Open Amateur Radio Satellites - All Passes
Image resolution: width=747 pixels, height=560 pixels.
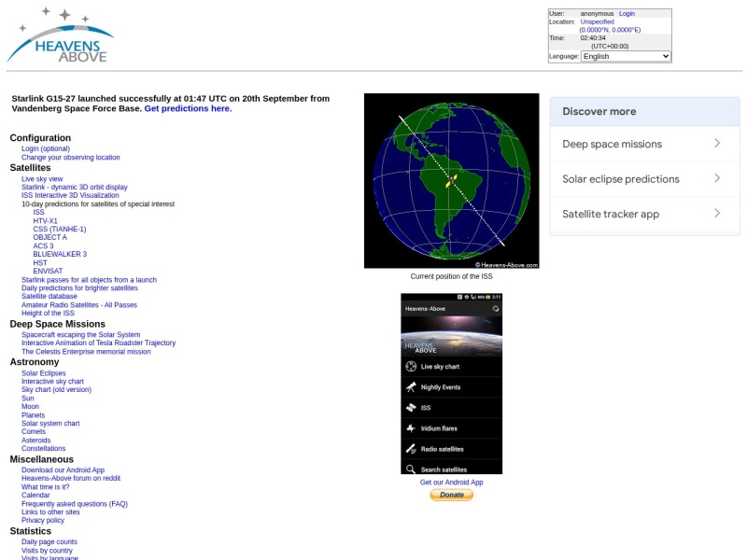tap(79, 305)
